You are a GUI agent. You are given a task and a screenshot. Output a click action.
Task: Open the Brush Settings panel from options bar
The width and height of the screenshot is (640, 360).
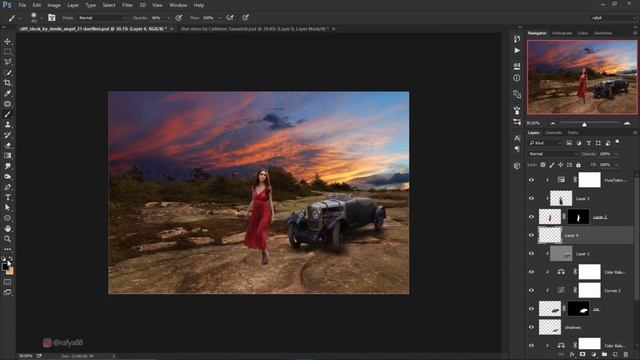coord(52,18)
